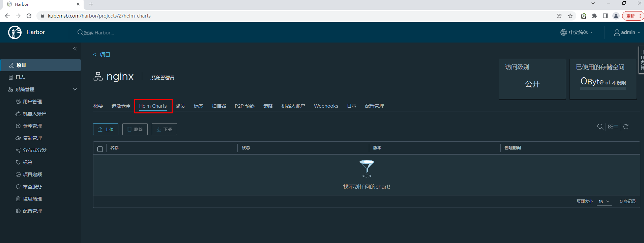Go back via < 项目 link
The height and width of the screenshot is (243, 644).
tap(101, 54)
